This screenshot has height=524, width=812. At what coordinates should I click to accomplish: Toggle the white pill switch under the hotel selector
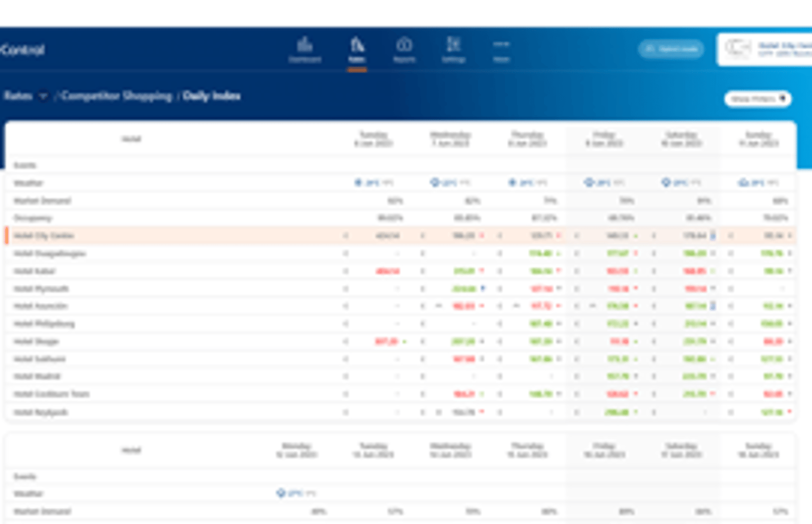tap(758, 99)
